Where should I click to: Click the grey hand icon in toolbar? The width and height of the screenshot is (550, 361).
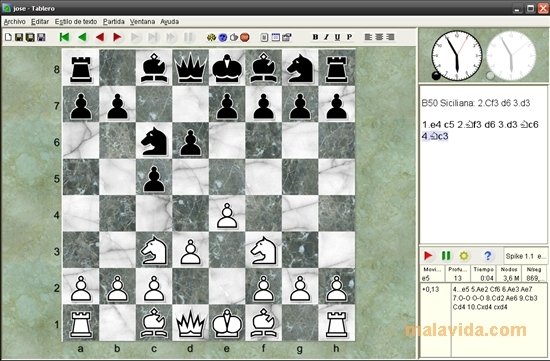tap(234, 37)
